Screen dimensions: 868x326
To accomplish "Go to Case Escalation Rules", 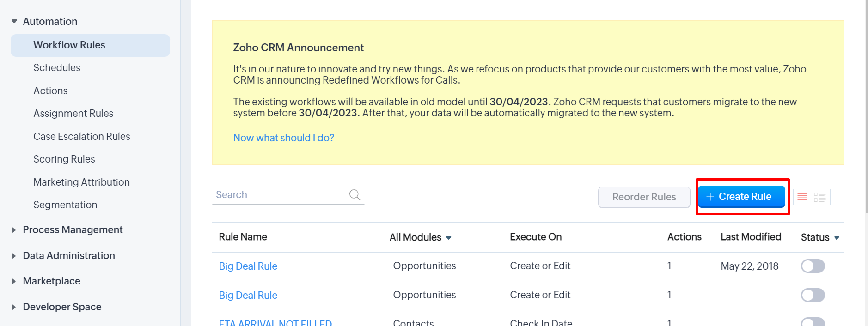I will coord(82,137).
